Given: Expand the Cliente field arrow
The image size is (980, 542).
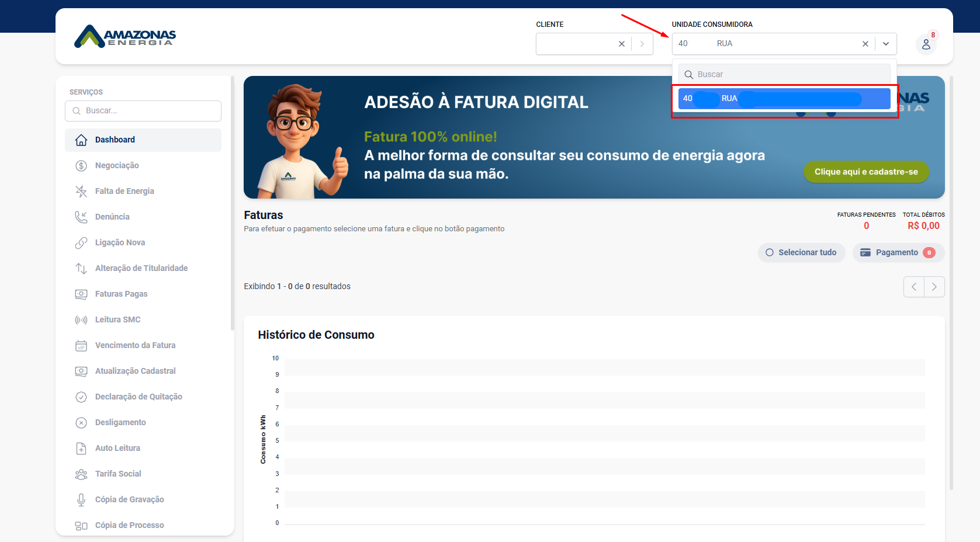Looking at the screenshot, I should point(642,44).
